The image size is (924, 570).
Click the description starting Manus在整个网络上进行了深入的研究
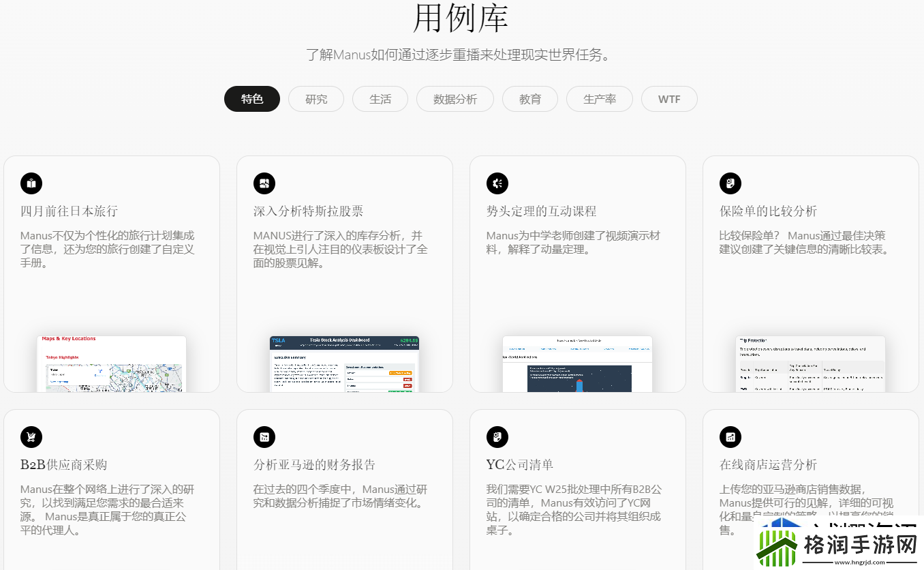[107, 510]
